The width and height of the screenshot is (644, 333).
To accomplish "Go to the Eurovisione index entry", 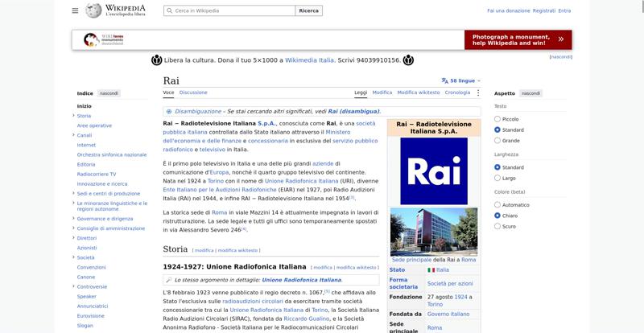I will click(x=91, y=316).
